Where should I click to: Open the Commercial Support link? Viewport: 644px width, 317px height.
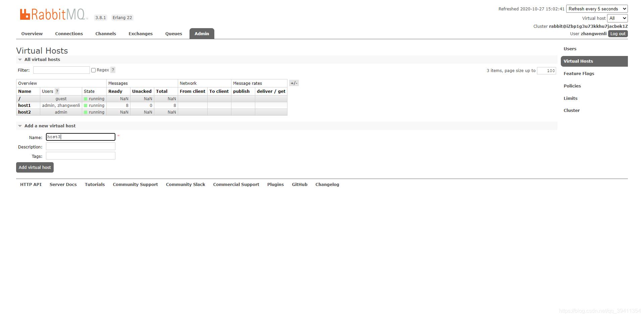236,185
